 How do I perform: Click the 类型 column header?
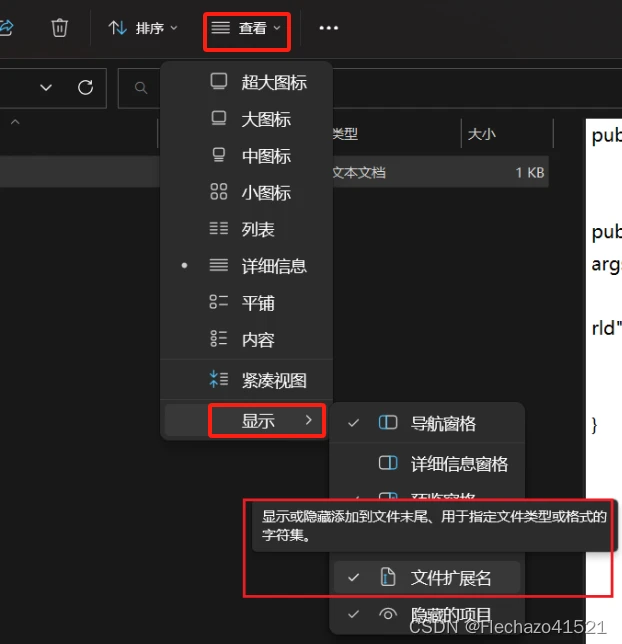coord(345,133)
